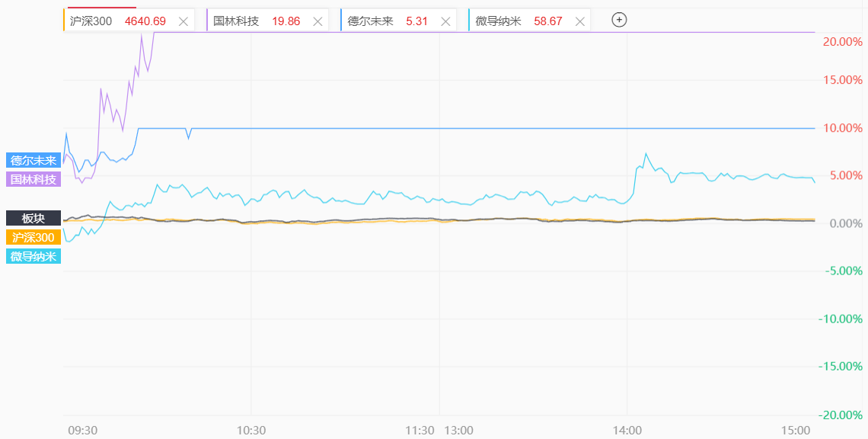Click the X beside 德尔未来 5.31
This screenshot has height=439, width=868.
point(445,21)
